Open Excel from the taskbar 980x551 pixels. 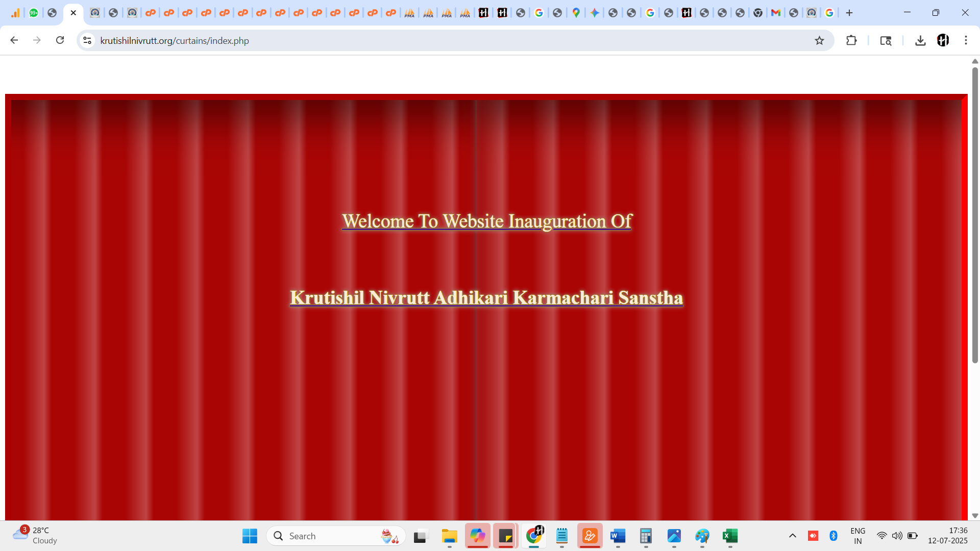[730, 536]
